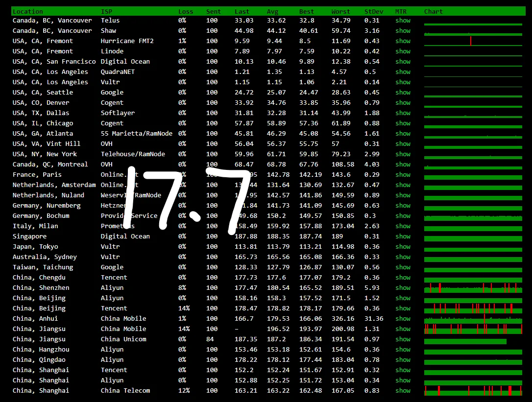The width and height of the screenshot is (532, 402).
Task: Click the latency chart for Shenzhen Aliyun
Action: [x=473, y=288]
